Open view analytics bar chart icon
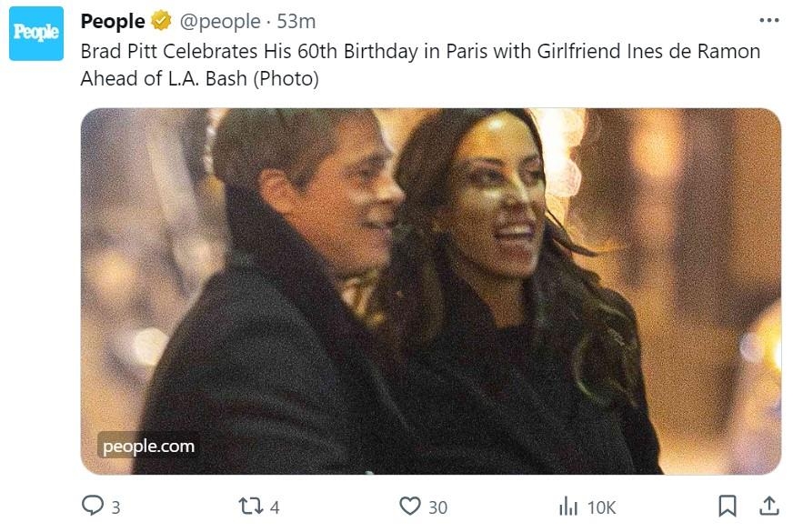803x532 pixels. [x=568, y=506]
